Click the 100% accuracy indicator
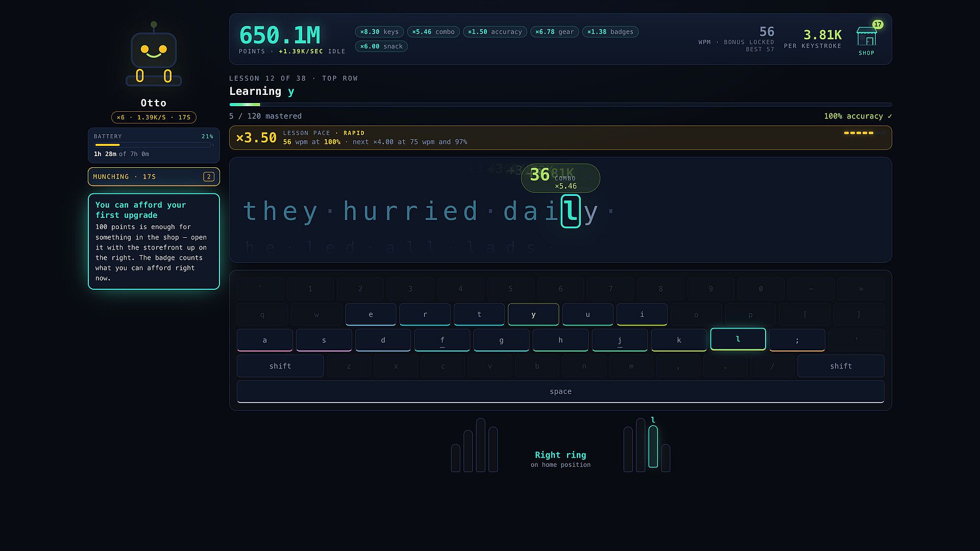This screenshot has width=980, height=551. (858, 116)
